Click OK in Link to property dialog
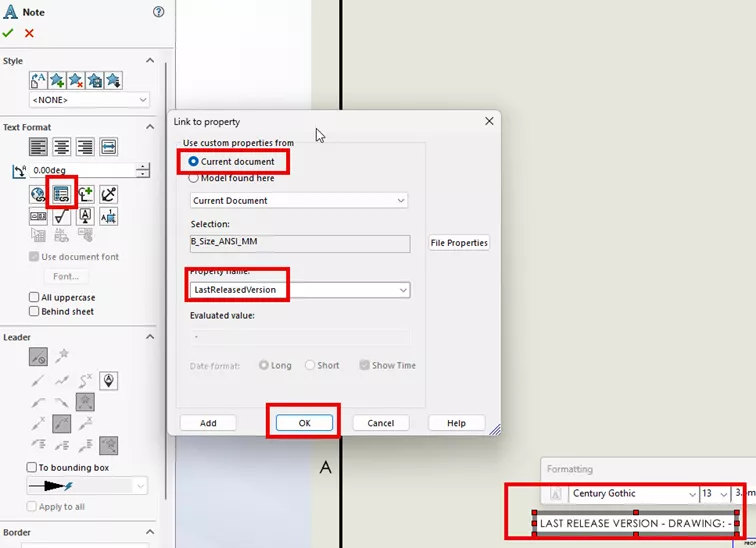The width and height of the screenshot is (756, 548). click(x=304, y=423)
